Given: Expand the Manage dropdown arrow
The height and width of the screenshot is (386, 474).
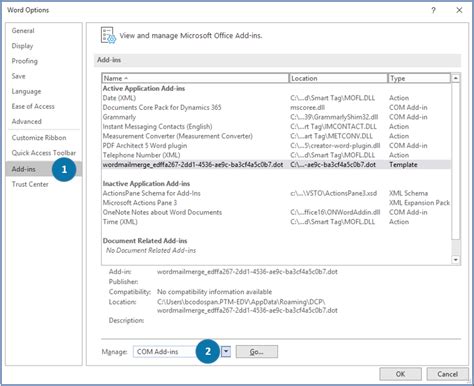Looking at the screenshot, I should point(226,352).
